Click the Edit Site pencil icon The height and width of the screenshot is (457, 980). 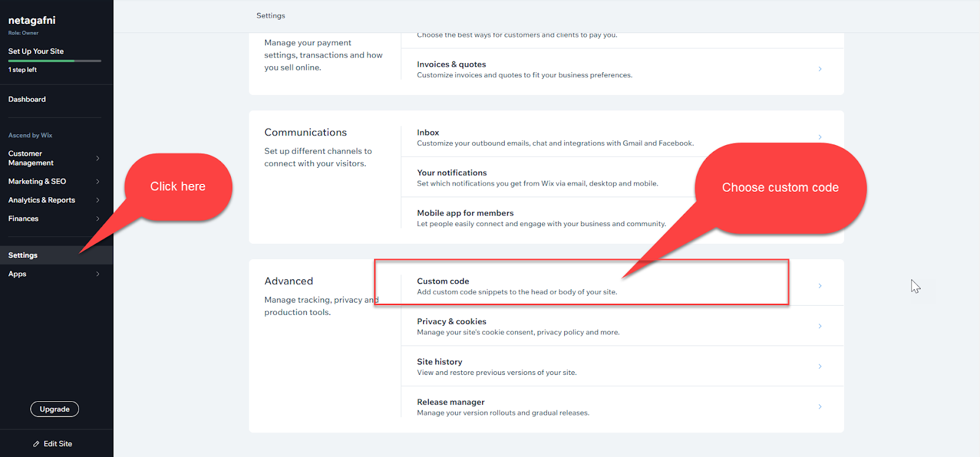coord(37,443)
